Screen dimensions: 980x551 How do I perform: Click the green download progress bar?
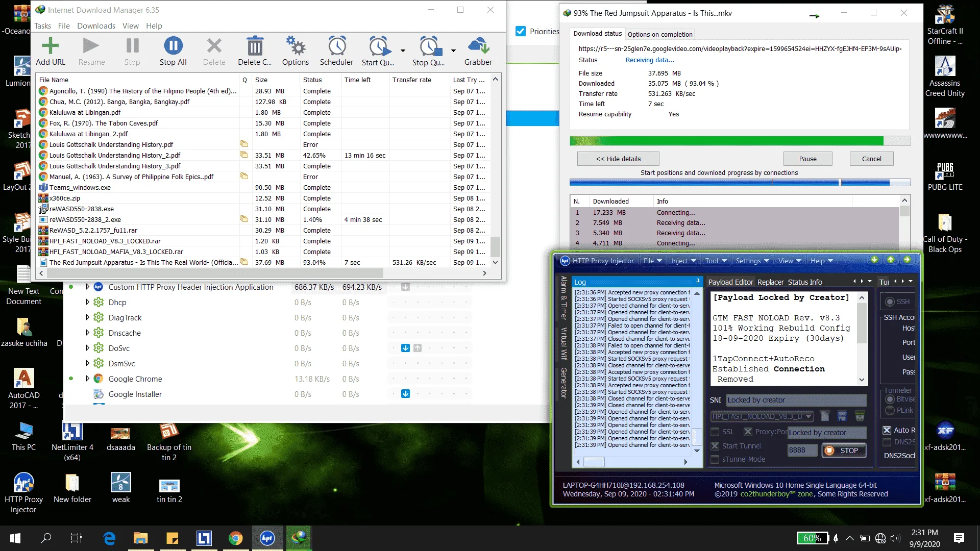pyautogui.click(x=740, y=141)
